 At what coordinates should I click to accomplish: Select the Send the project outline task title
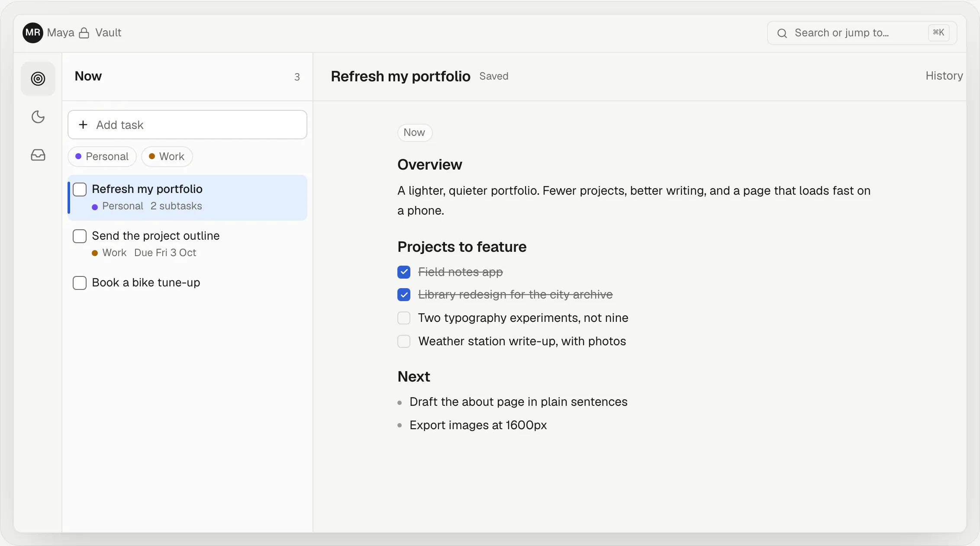[x=156, y=236]
